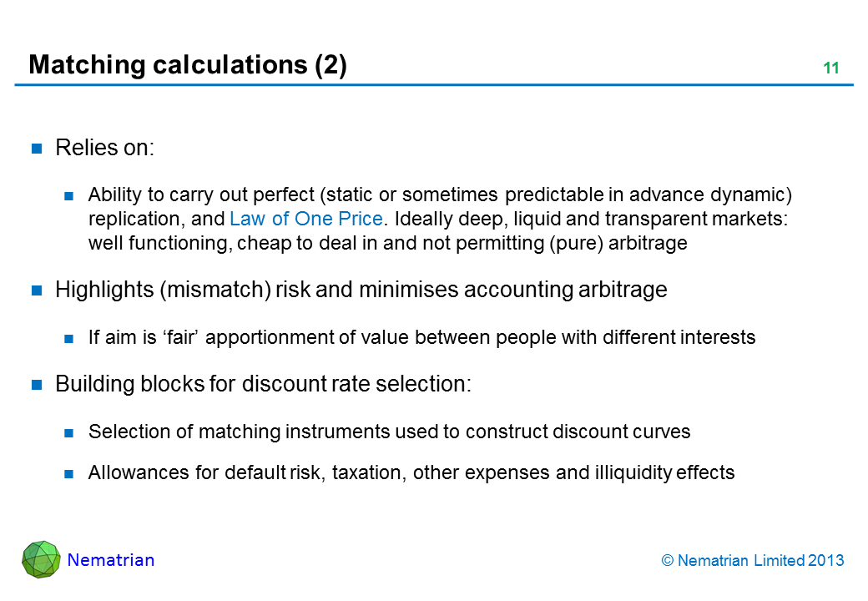
Task: Click the © Nematrian Limited 2013 copyright
Action: tap(752, 561)
